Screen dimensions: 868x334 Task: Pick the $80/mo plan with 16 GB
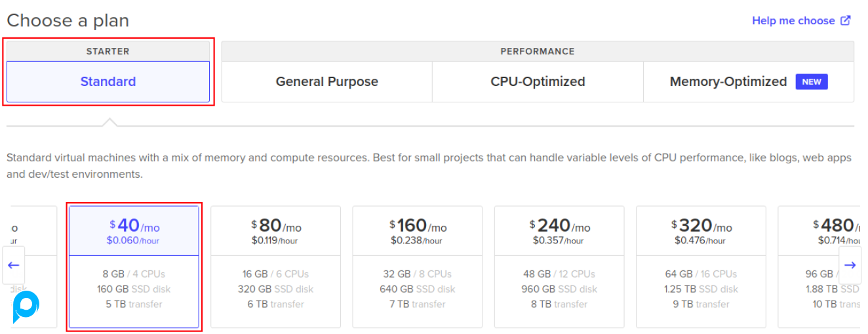pyautogui.click(x=275, y=266)
